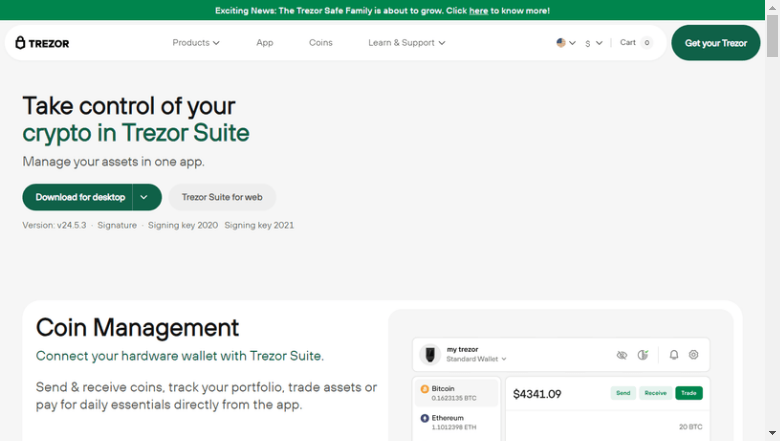
Task: Click Get your Trezor button
Action: [x=715, y=43]
